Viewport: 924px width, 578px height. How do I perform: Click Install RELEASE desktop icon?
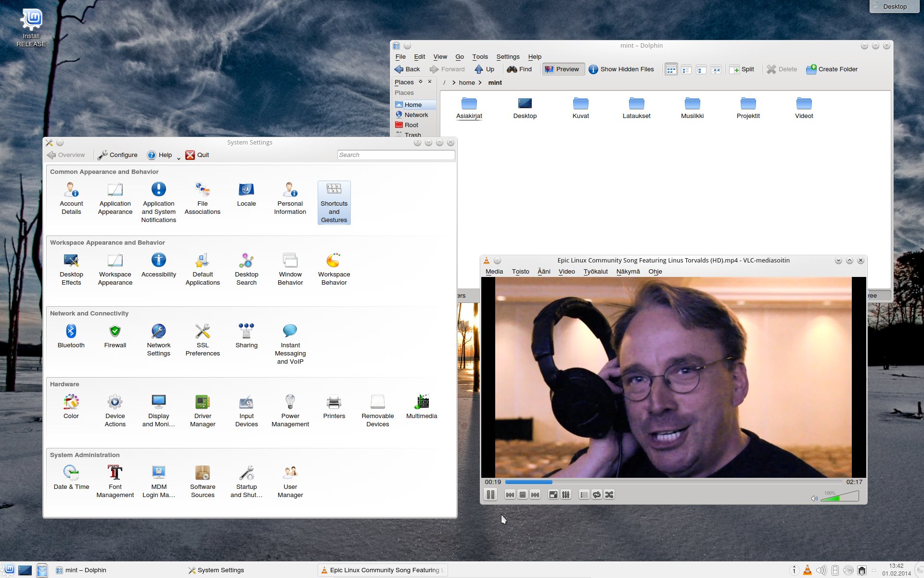31,28
